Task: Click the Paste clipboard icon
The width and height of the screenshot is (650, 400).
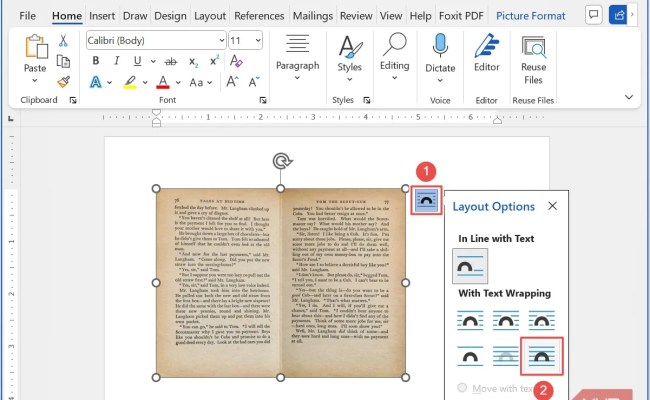Action: pos(36,46)
